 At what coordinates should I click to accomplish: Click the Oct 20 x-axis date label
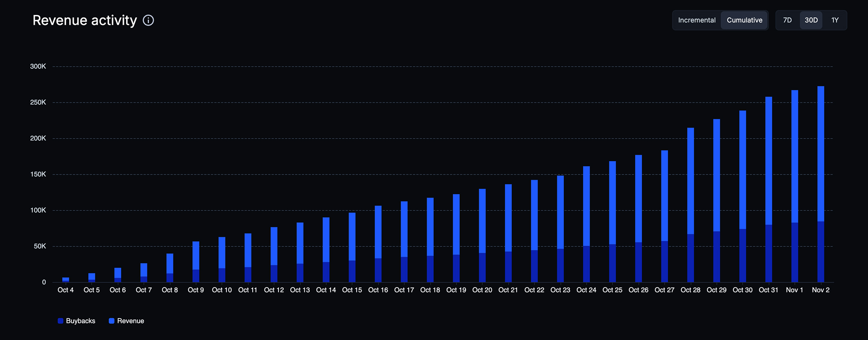482,290
